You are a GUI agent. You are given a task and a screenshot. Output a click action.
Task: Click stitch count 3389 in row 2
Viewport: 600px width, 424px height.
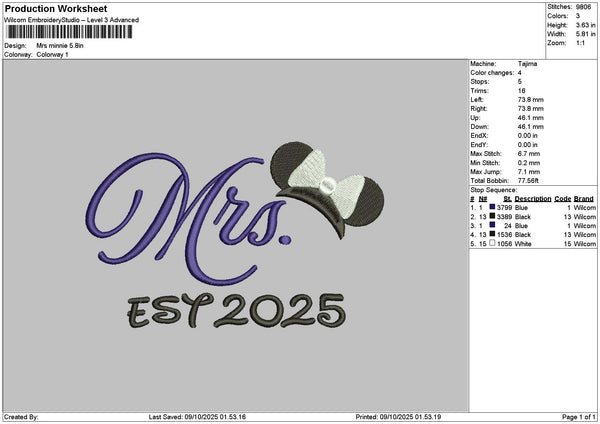coord(504,217)
